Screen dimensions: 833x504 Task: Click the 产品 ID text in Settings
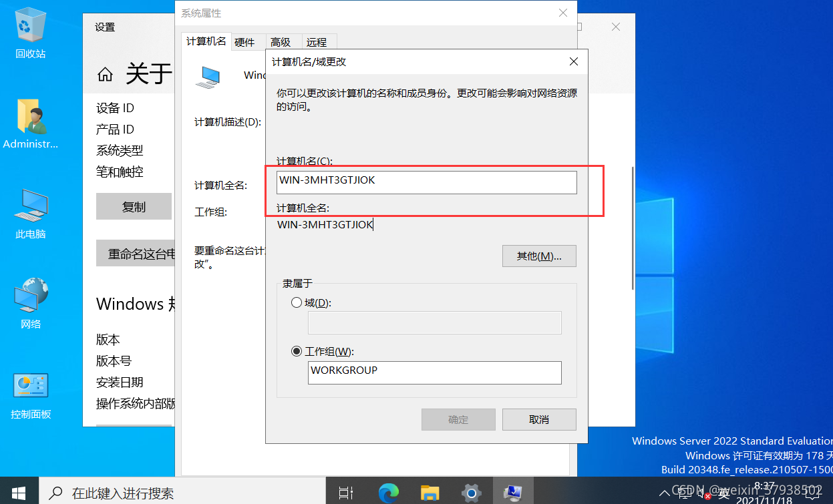point(115,130)
